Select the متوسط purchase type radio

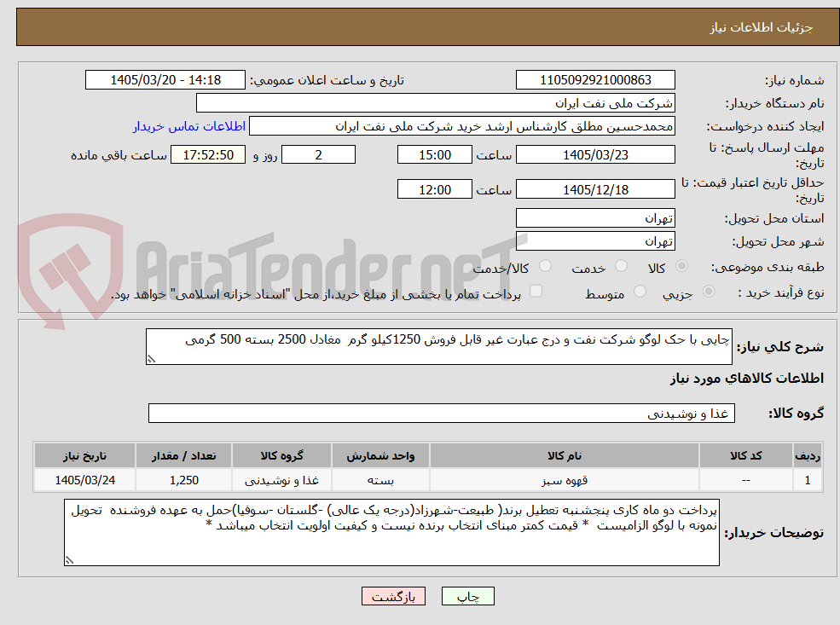640,292
